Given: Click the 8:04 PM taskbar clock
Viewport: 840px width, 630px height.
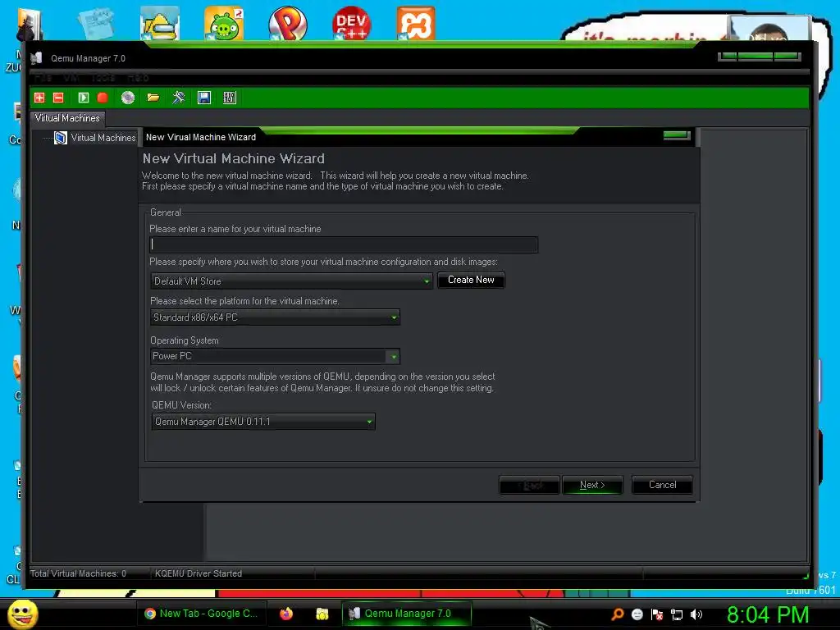Looking at the screenshot, I should pyautogui.click(x=768, y=614).
